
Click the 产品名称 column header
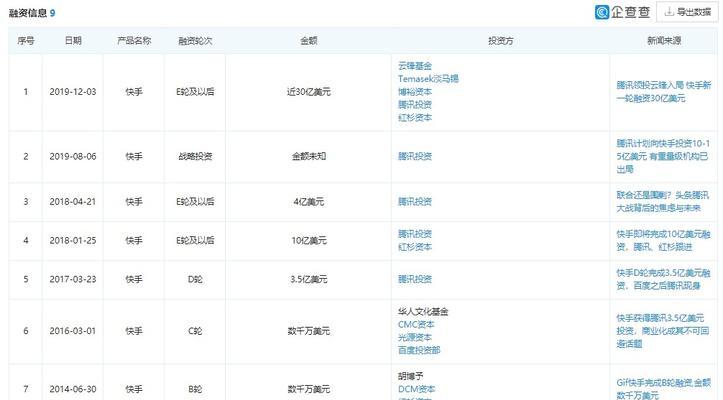[x=134, y=41]
